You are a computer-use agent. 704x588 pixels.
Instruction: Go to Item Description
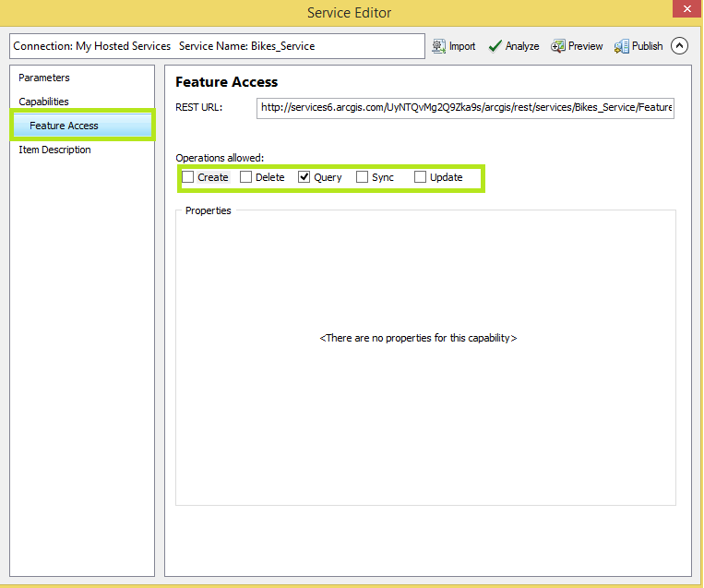(x=54, y=150)
